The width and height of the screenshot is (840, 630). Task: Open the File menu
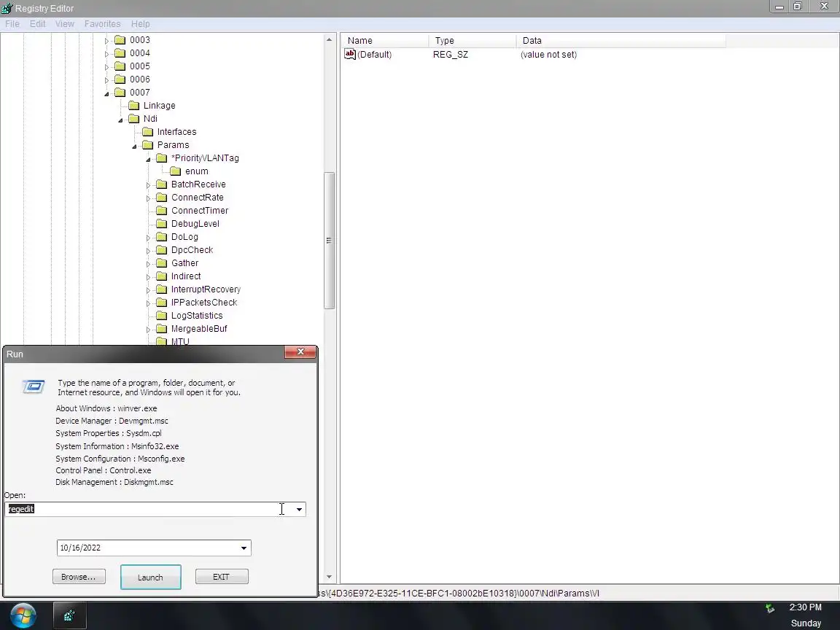pyautogui.click(x=12, y=24)
